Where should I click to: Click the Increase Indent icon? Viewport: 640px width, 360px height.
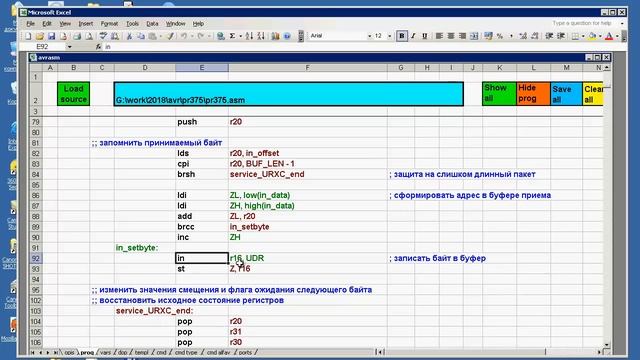pos(561,36)
